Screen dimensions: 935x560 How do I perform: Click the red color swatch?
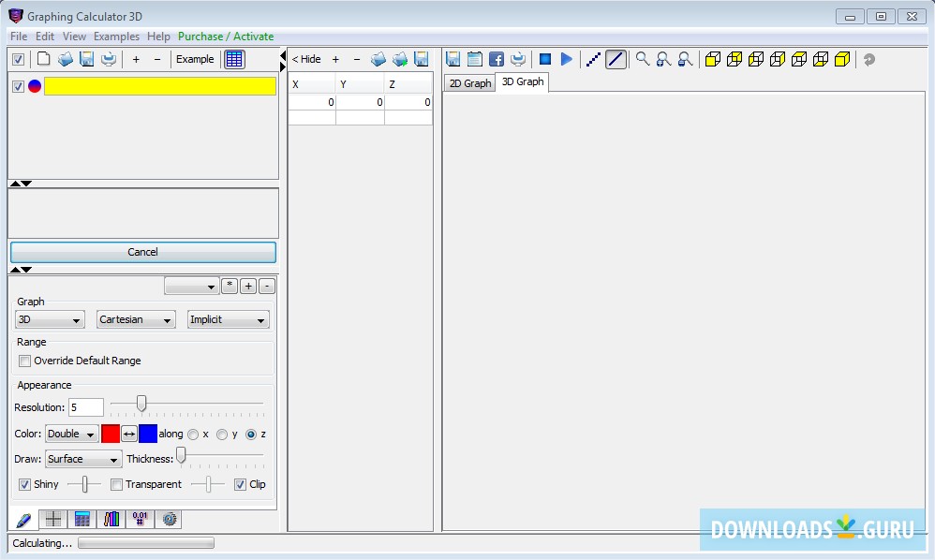click(111, 434)
